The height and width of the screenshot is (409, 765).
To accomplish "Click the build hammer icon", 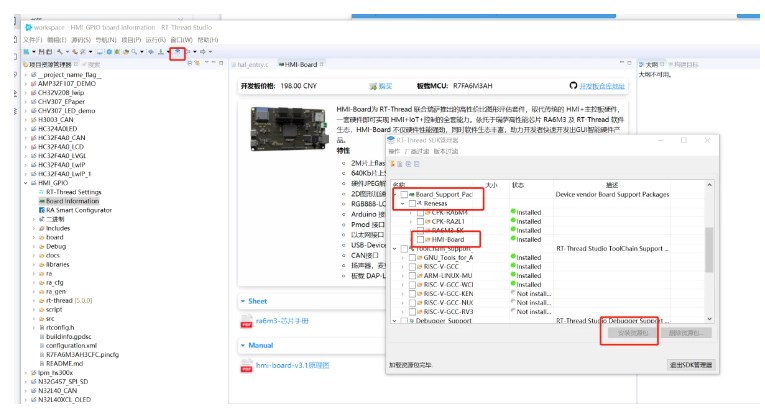I will tap(60, 52).
